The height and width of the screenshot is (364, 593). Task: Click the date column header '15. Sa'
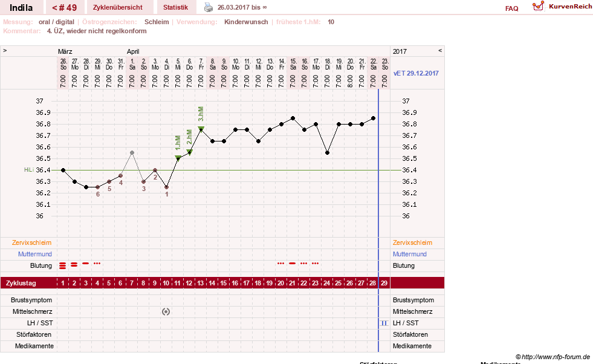293,64
